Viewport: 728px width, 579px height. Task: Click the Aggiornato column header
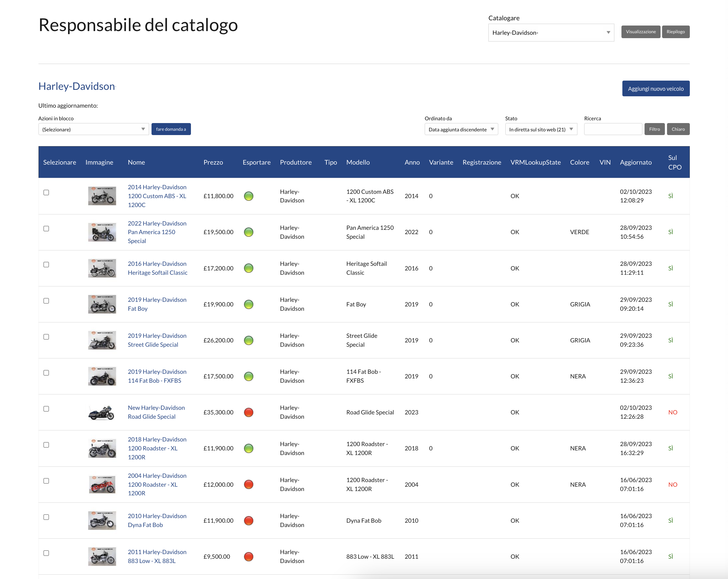coord(636,162)
